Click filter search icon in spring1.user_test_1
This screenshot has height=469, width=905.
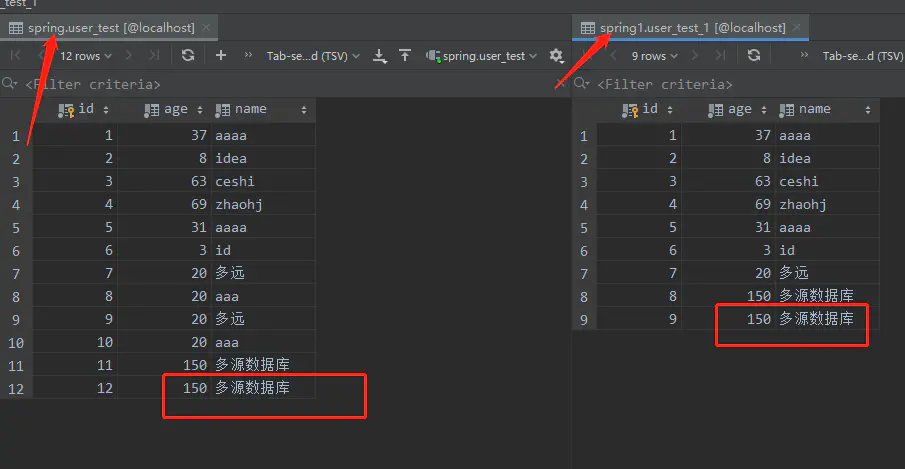click(582, 84)
